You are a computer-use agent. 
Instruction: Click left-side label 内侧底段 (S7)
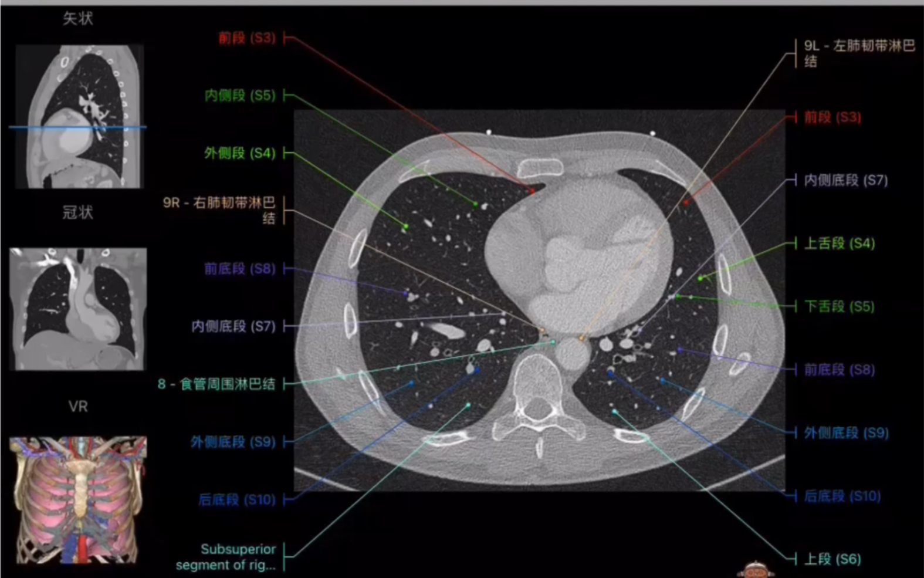233,326
